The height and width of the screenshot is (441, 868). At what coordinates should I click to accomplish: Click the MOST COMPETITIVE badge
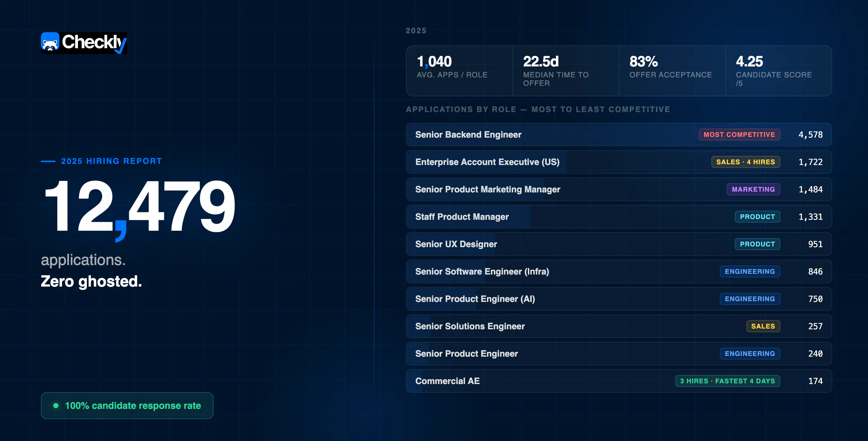[x=739, y=134]
